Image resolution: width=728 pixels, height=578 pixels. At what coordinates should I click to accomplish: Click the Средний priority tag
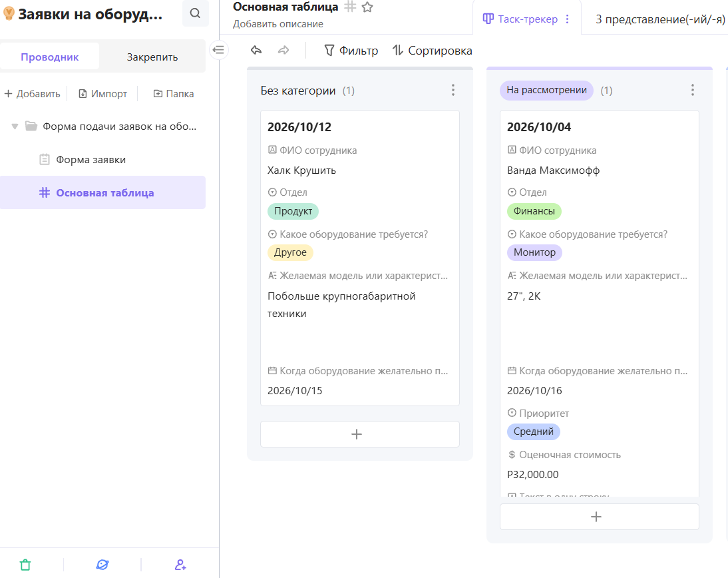point(534,432)
